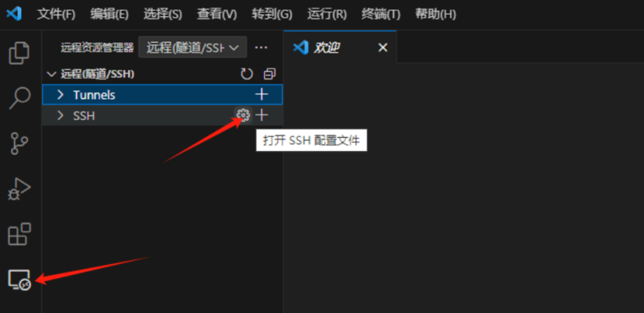The image size is (644, 313).
Task: Open the 终端(T) menu
Action: click(x=381, y=15)
